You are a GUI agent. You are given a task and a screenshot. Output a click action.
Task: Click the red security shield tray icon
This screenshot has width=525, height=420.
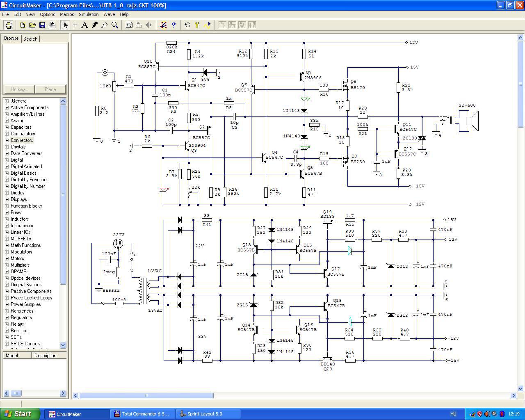479,414
